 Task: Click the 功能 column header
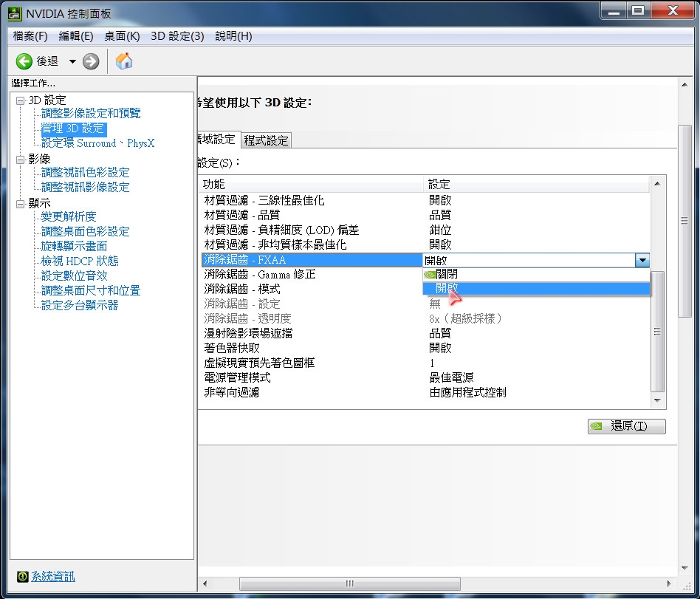pyautogui.click(x=312, y=184)
